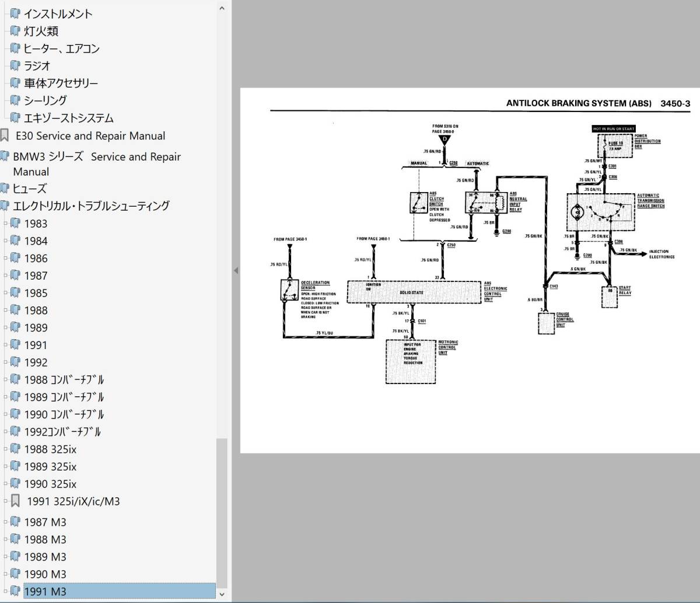Expand the 1988 コンバーチブル node
The height and width of the screenshot is (603, 700).
(x=6, y=379)
